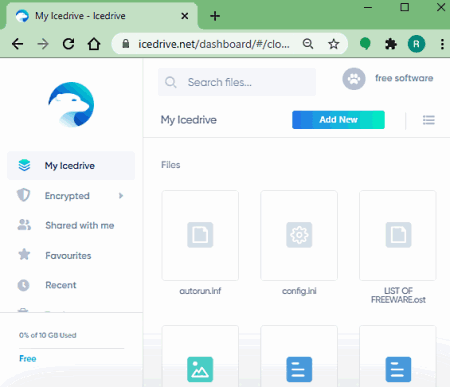Image resolution: width=450 pixels, height=387 pixels.
Task: Click the Shared with me people icon
Action: click(24, 225)
